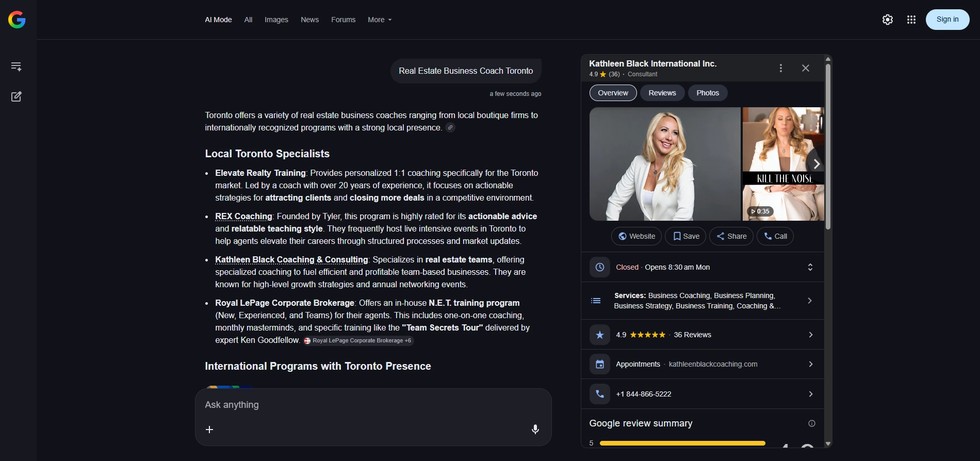Click the panel's vertical scrollbar thumb
Image resolution: width=980 pixels, height=461 pixels.
tap(828, 146)
